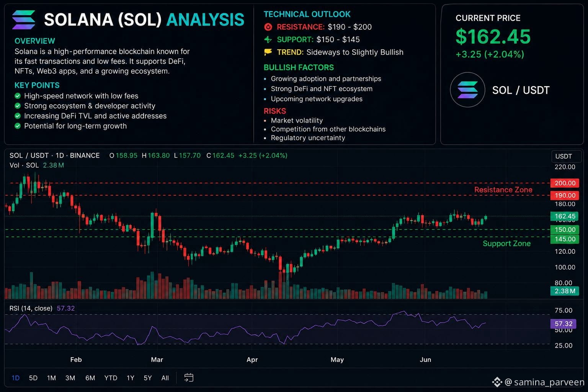Click the May label on the time axis
Viewport: 588px width, 392px height.
click(337, 360)
